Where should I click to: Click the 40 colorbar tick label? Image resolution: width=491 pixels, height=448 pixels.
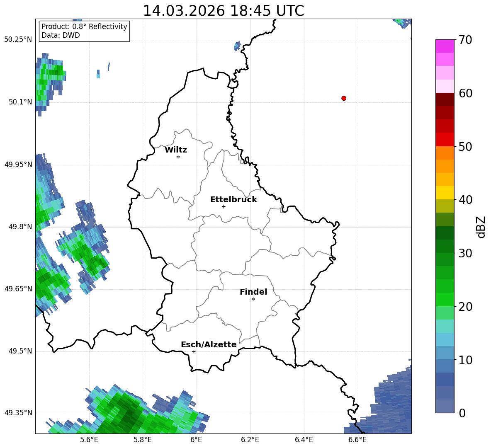(x=465, y=200)
